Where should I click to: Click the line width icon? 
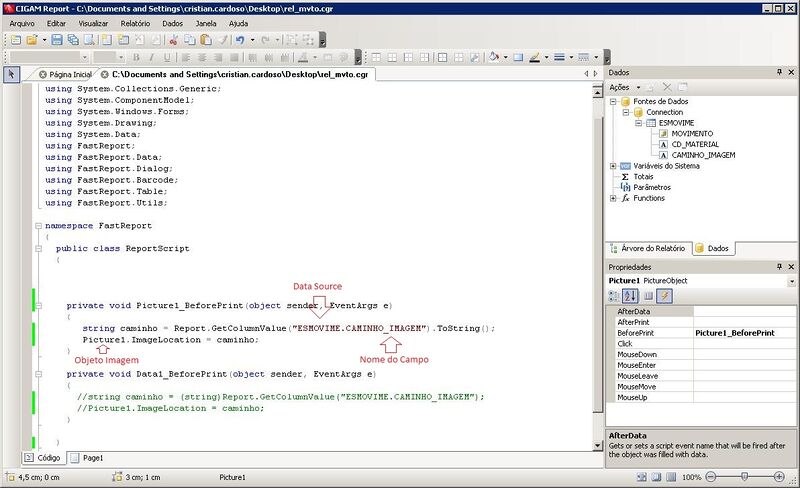(560, 57)
